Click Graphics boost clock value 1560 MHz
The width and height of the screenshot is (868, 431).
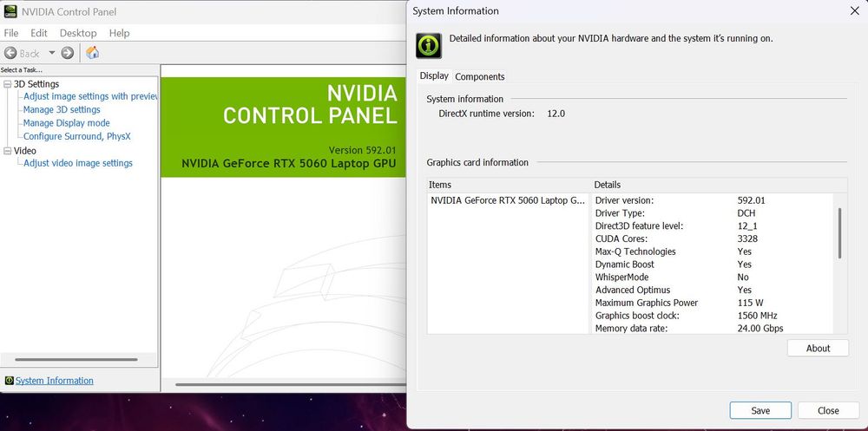click(x=757, y=316)
